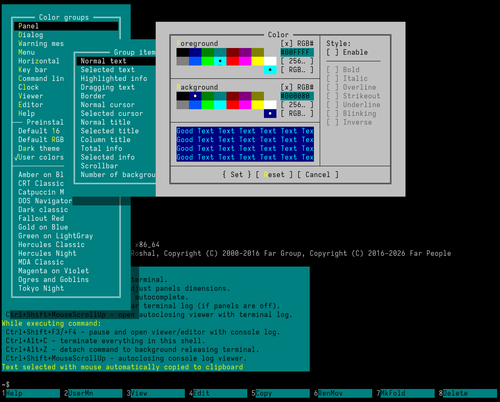Image resolution: width=500 pixels, height=402 pixels.
Task: Select black in the foreground palette
Action: (183, 52)
